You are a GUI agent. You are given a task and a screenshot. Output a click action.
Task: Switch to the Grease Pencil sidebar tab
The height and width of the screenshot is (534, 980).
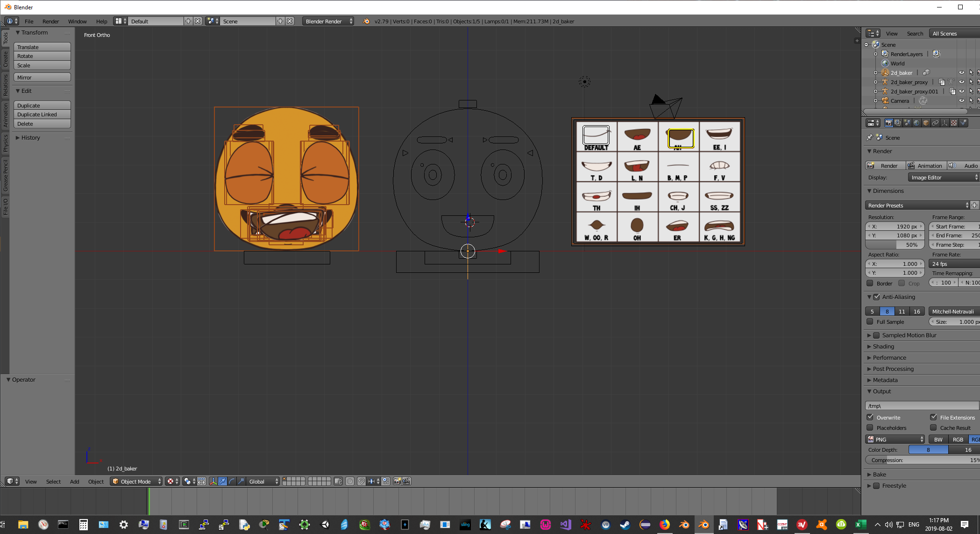point(6,175)
